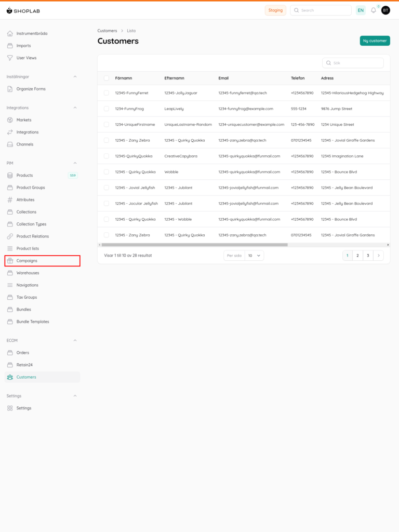The width and height of the screenshot is (399, 532).
Task: Go to Product Groups menu item
Action: (x=31, y=188)
